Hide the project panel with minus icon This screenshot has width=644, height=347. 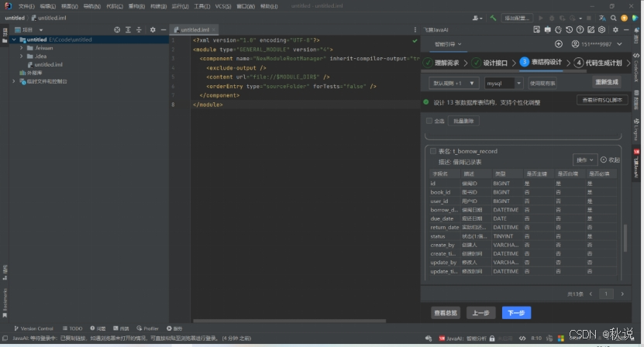164,29
